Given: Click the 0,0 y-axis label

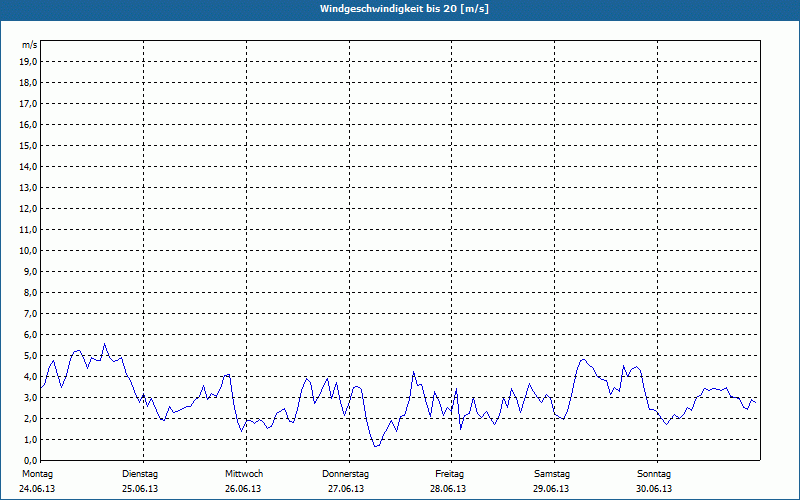Looking at the screenshot, I should (x=30, y=461).
